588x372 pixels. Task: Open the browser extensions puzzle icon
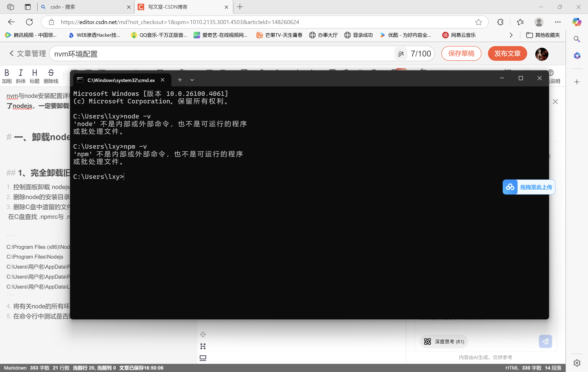coord(500,22)
